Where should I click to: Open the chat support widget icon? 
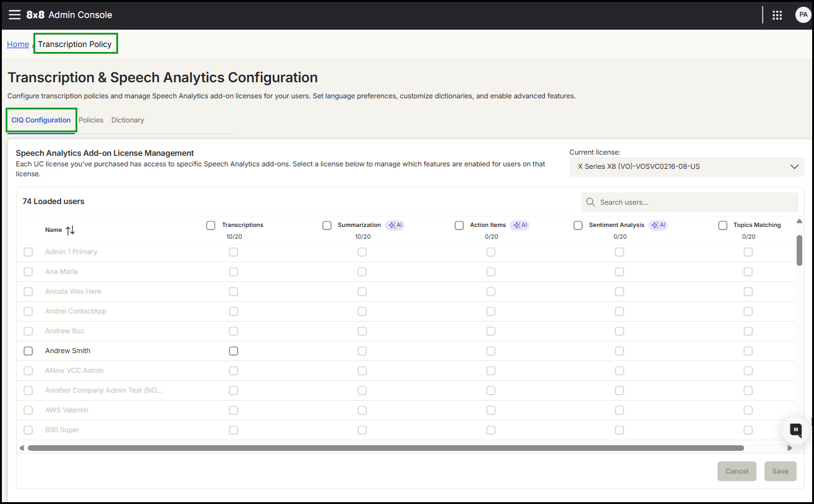(x=796, y=430)
